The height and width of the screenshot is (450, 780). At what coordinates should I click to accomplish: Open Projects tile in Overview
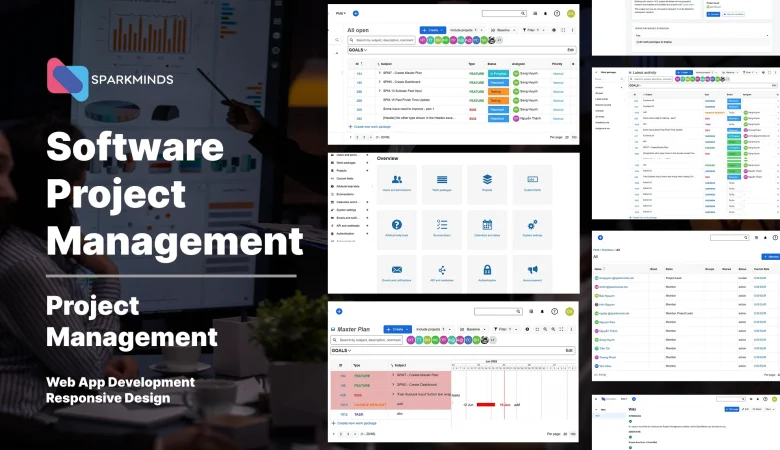[x=487, y=184]
